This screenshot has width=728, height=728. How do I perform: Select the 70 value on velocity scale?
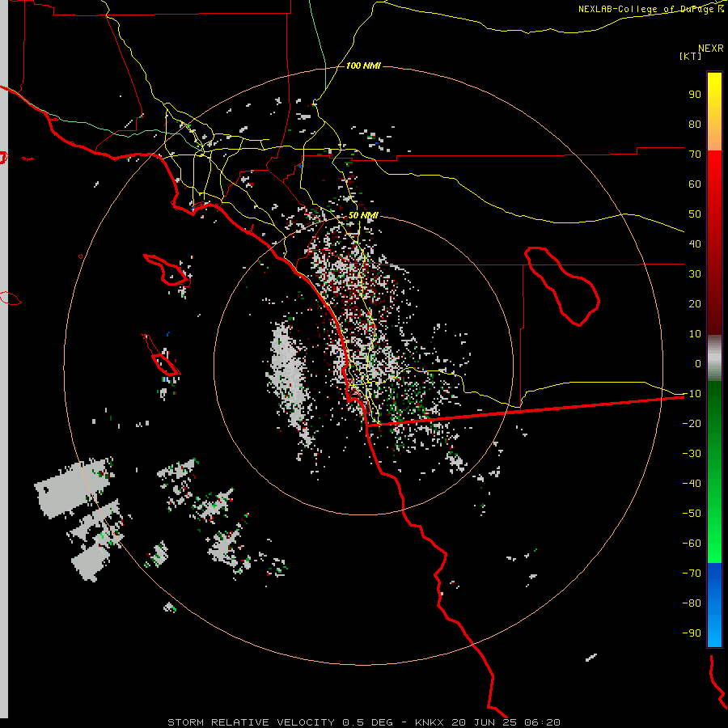[x=695, y=154]
